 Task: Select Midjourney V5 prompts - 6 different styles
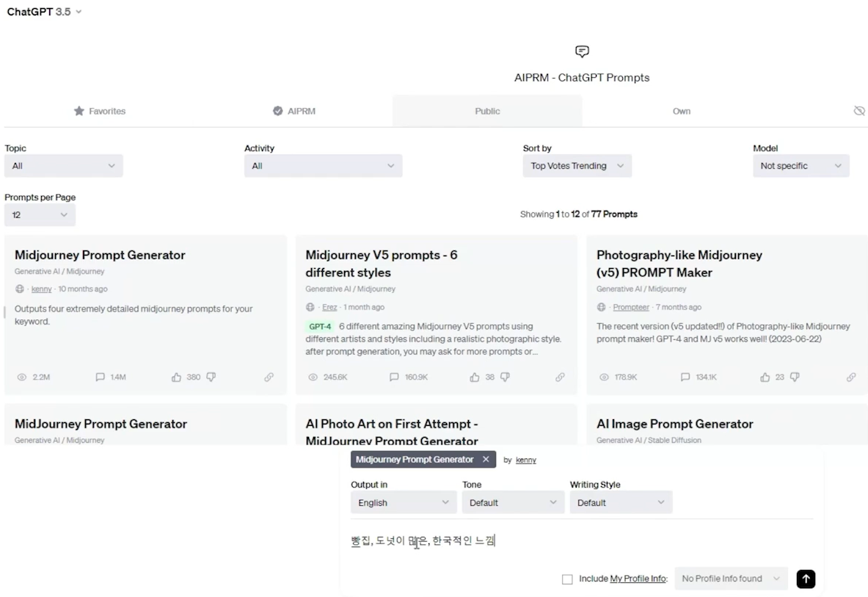tap(382, 264)
